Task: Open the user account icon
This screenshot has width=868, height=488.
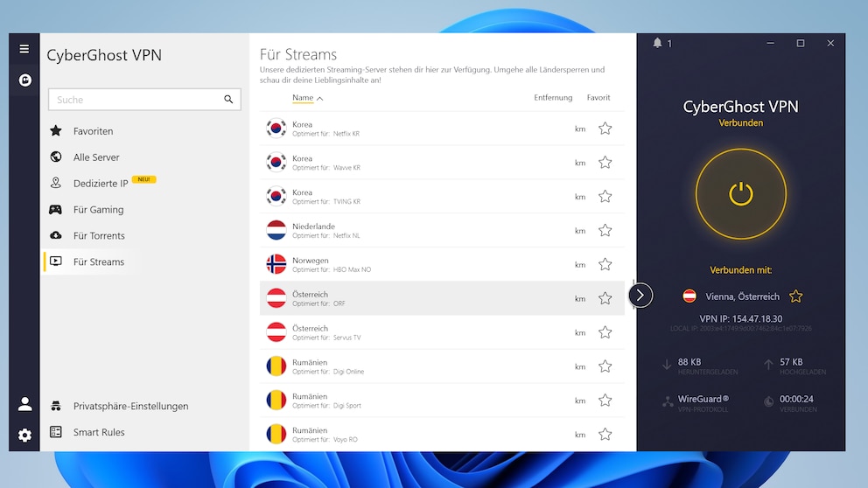Action: point(24,404)
